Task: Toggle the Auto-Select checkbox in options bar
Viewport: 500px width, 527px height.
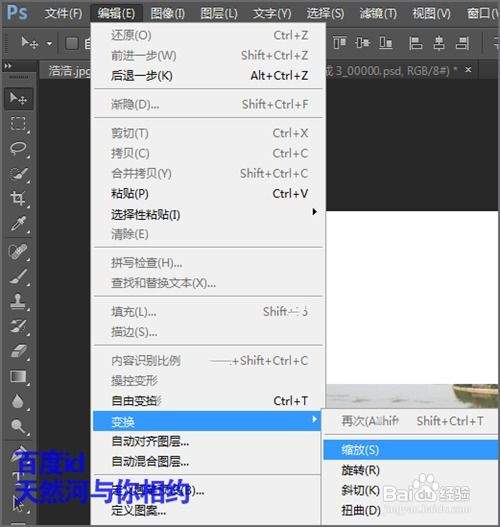Action: click(x=72, y=43)
